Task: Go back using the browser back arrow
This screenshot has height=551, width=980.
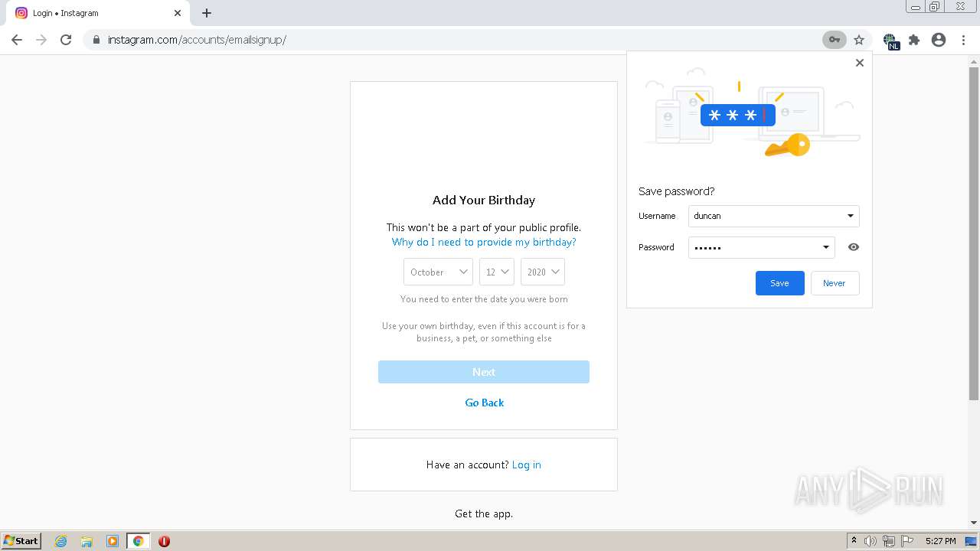Action: (17, 40)
